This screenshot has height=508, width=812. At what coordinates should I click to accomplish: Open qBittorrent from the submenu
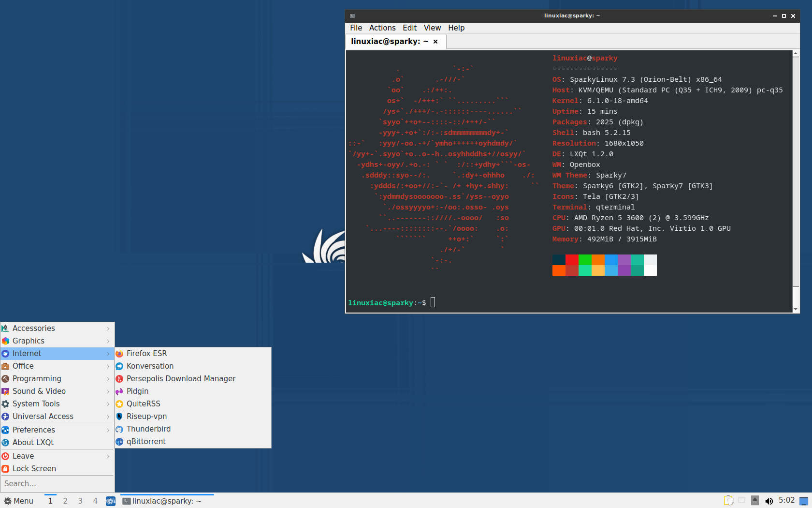click(x=193, y=442)
